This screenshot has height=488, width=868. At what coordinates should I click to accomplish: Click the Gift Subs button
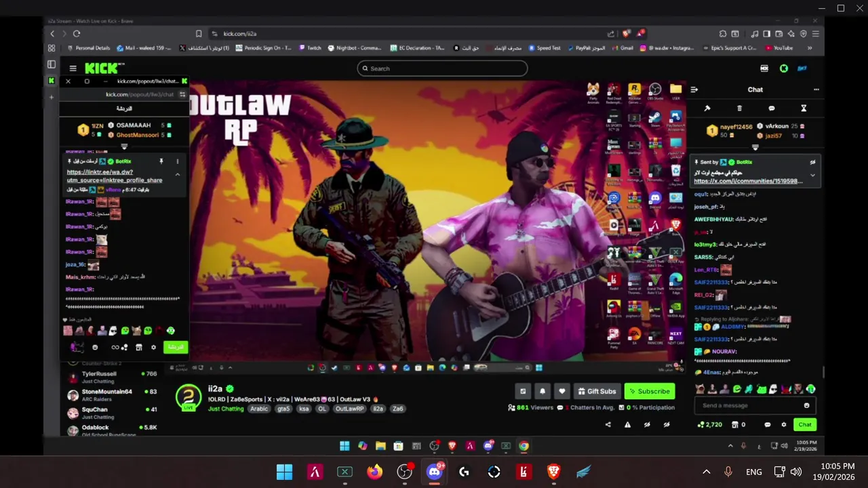(597, 391)
